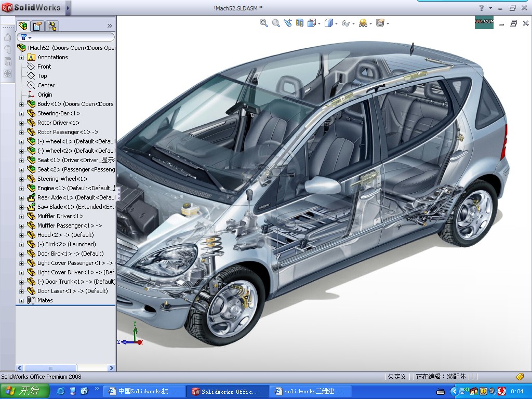Select Muffler Passenger<1> in the tree

[69, 225]
